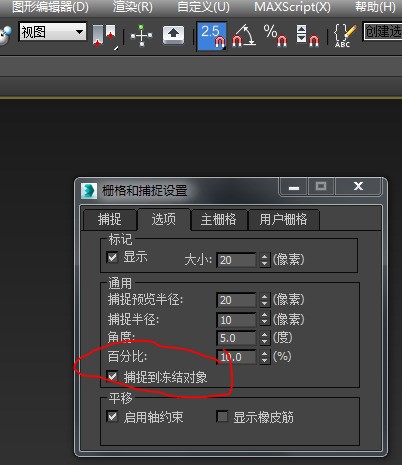Image resolution: width=402 pixels, height=465 pixels.
Task: Disable 捕捉到冻结对象 checkbox
Action: [x=112, y=377]
